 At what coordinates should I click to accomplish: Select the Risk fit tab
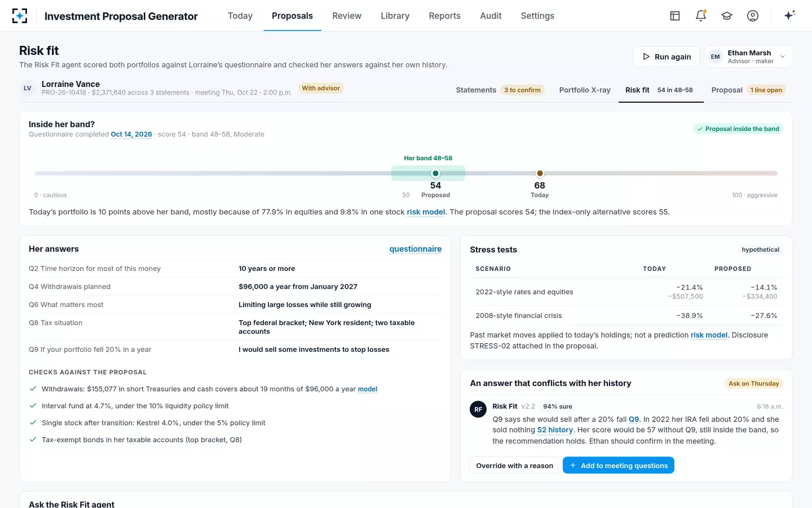click(x=660, y=90)
